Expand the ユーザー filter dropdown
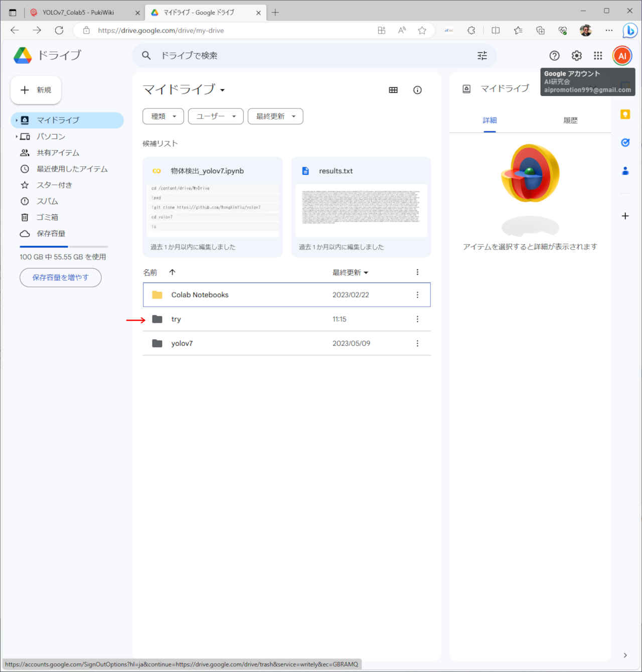Screen dimensions: 642x672 [215, 116]
